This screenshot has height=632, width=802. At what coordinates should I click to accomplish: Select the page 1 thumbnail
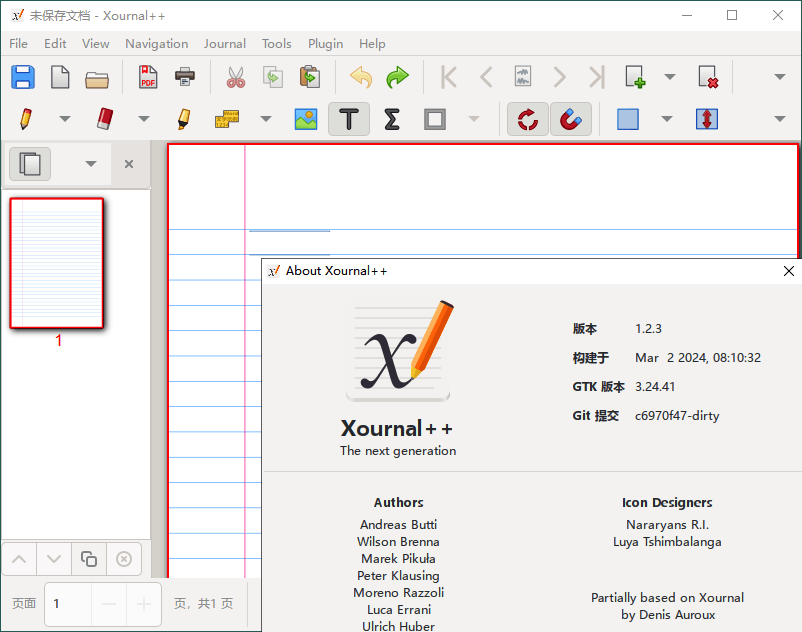[x=57, y=263]
